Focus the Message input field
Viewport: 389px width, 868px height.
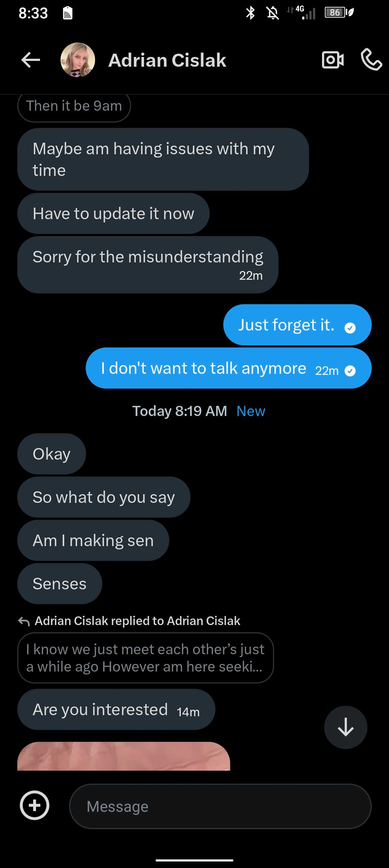point(220,806)
